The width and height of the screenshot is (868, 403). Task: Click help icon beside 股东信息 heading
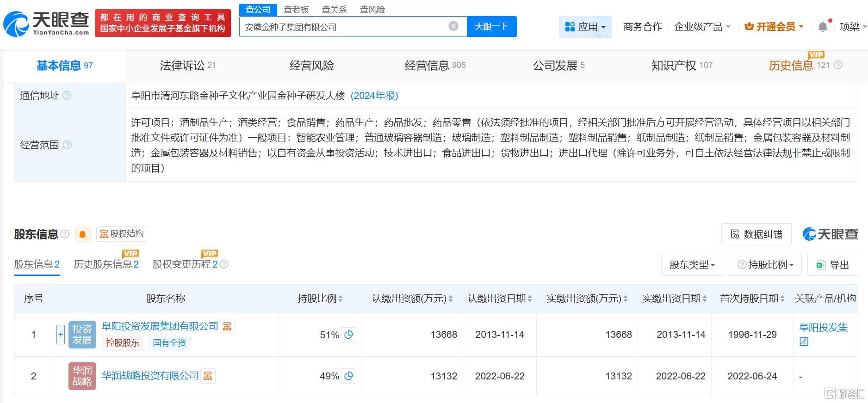pyautogui.click(x=65, y=234)
